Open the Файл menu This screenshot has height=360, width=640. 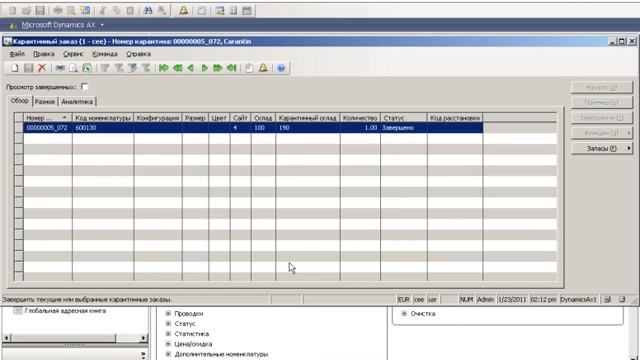tap(17, 54)
